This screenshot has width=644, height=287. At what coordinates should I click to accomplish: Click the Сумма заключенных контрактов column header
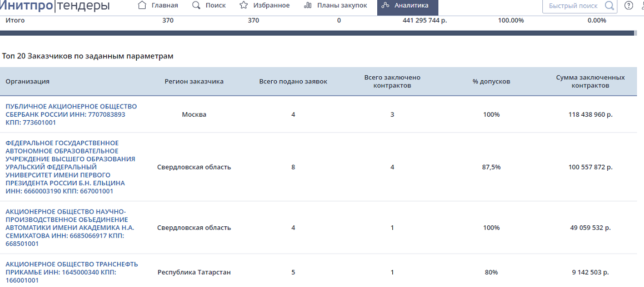point(591,81)
